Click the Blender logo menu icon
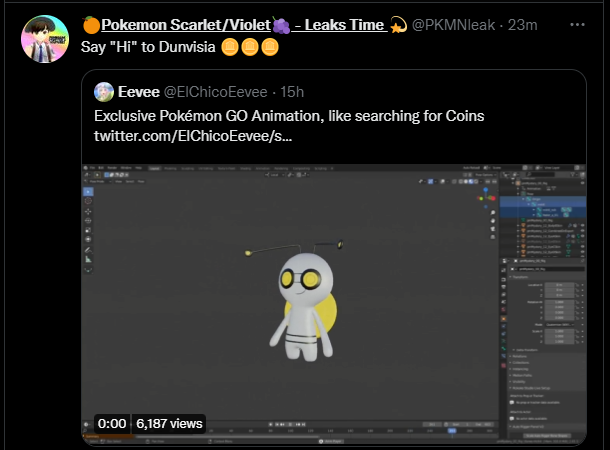This screenshot has height=450, width=610. [x=86, y=168]
